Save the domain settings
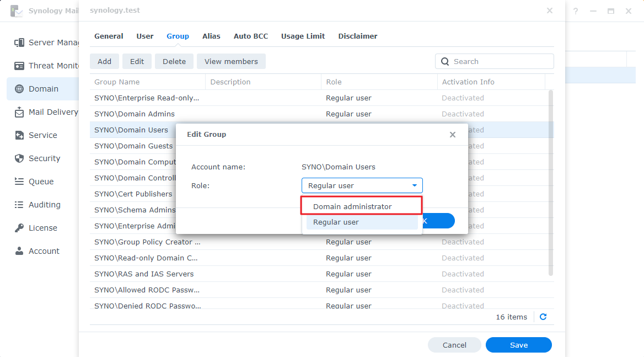 coord(518,344)
